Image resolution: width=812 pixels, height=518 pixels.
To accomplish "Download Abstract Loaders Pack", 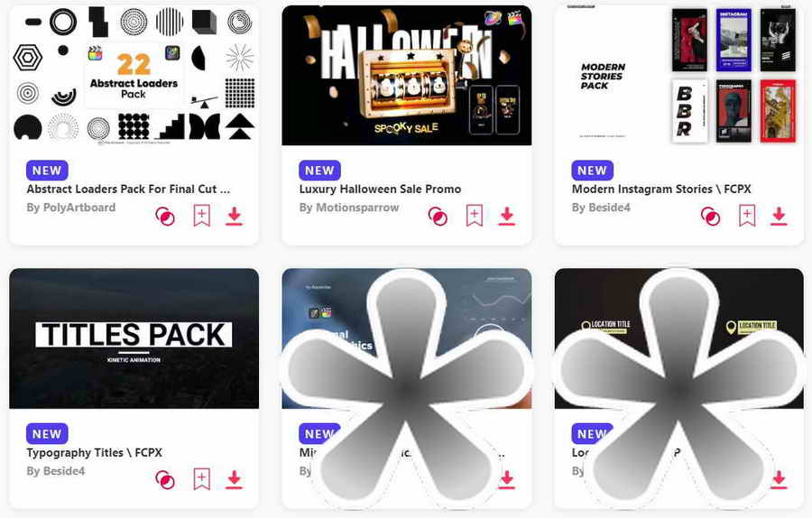I will point(234,216).
